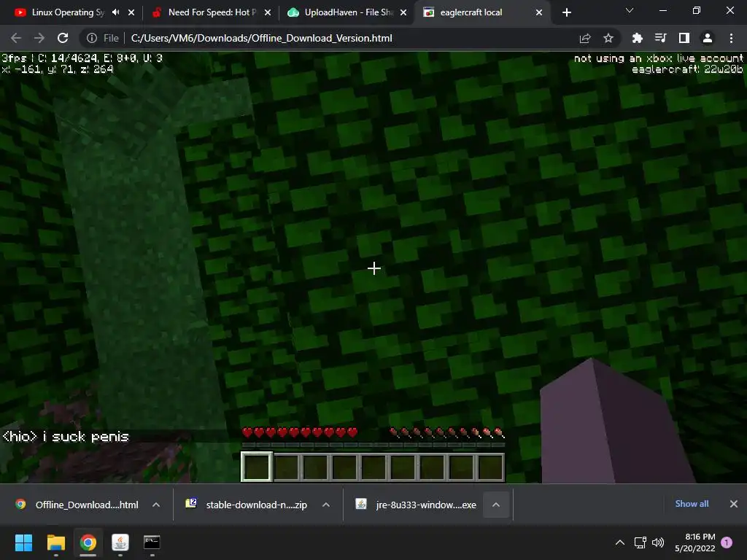Open volume control in system tray
The width and height of the screenshot is (747, 560).
(658, 542)
